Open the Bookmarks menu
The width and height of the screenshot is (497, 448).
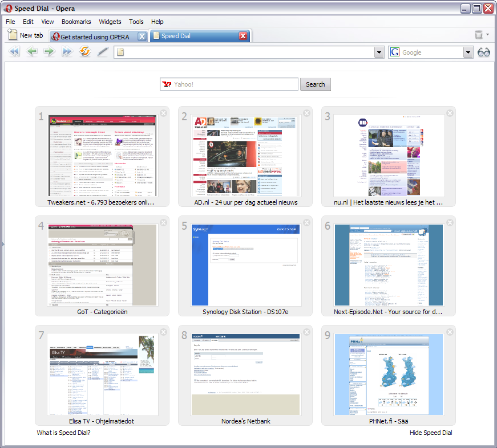76,22
